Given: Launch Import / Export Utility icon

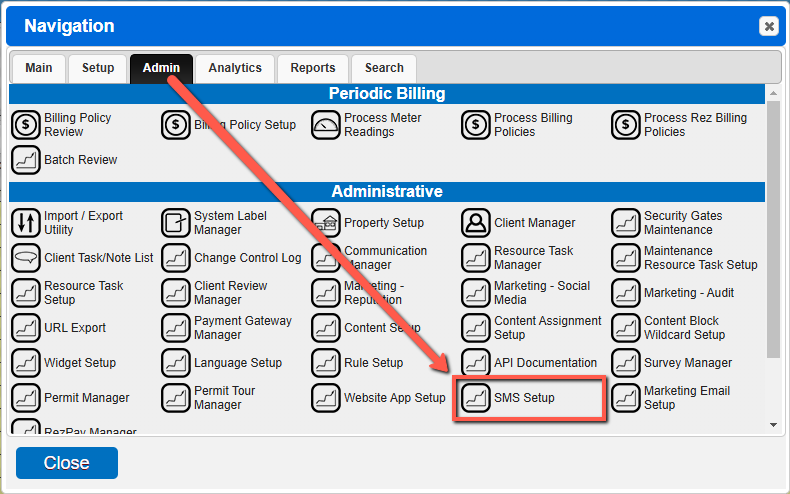Looking at the screenshot, I should pos(26,223).
